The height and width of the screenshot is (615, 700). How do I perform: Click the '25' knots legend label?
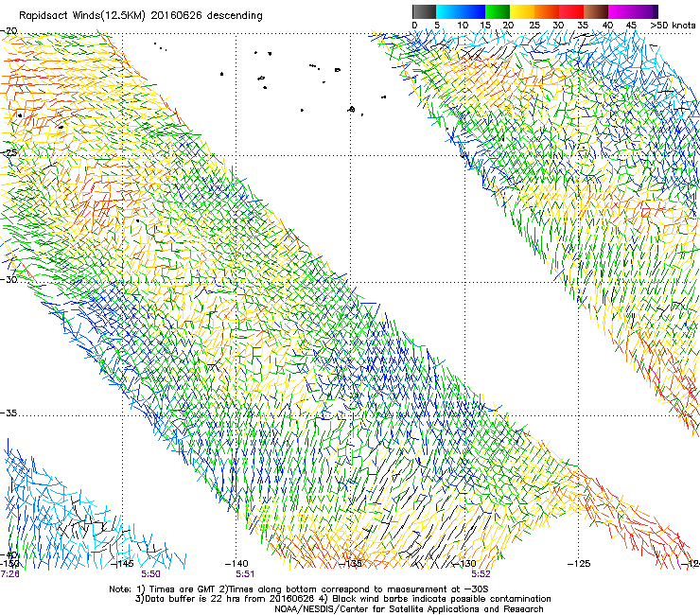point(534,26)
